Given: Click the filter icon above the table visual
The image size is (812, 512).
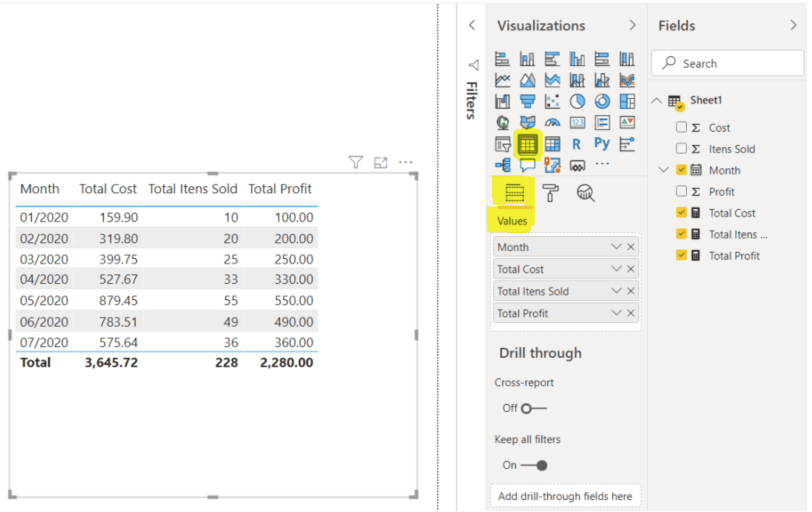Looking at the screenshot, I should [356, 162].
